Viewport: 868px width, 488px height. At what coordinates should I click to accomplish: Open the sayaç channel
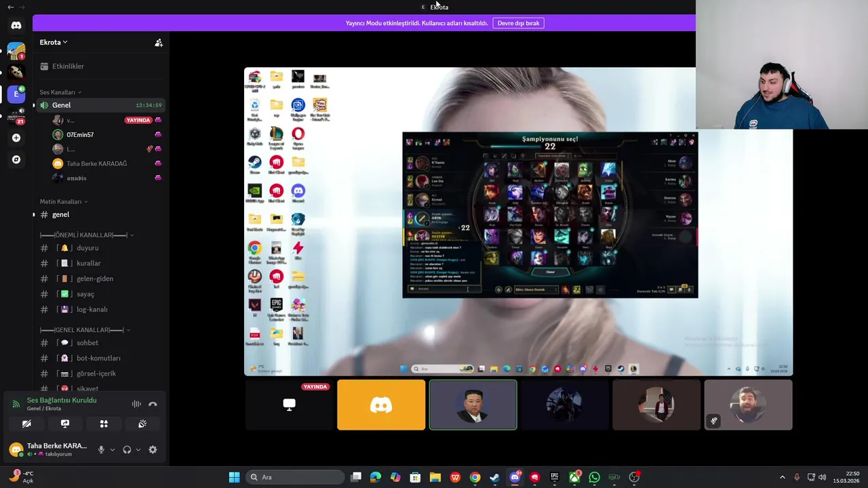(x=101, y=294)
